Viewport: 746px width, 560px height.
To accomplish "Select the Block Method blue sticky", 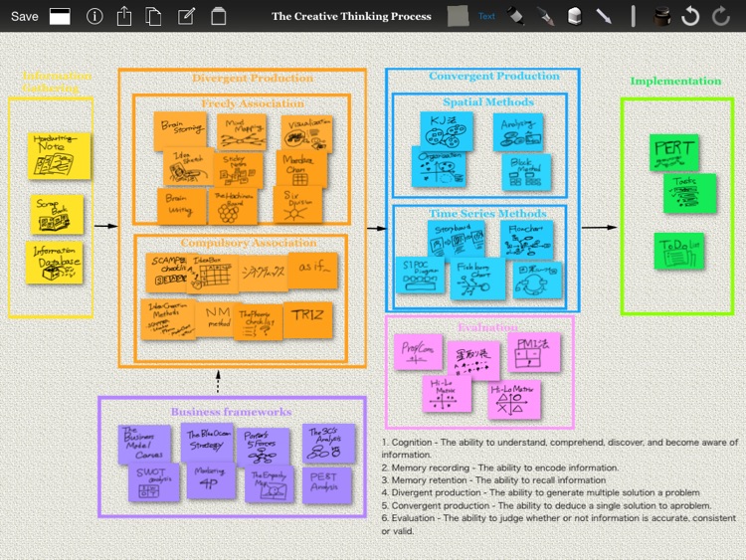I will pyautogui.click(x=526, y=172).
